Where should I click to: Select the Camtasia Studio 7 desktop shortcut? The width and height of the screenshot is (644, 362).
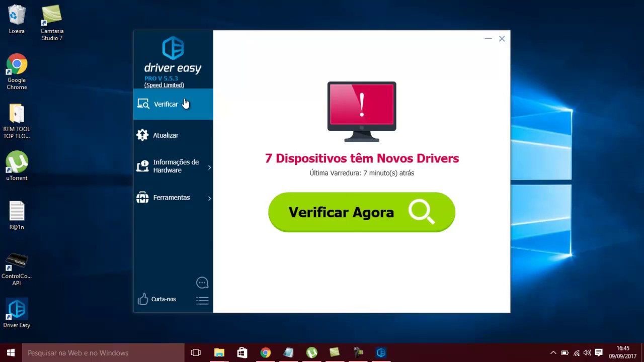pyautogui.click(x=52, y=23)
